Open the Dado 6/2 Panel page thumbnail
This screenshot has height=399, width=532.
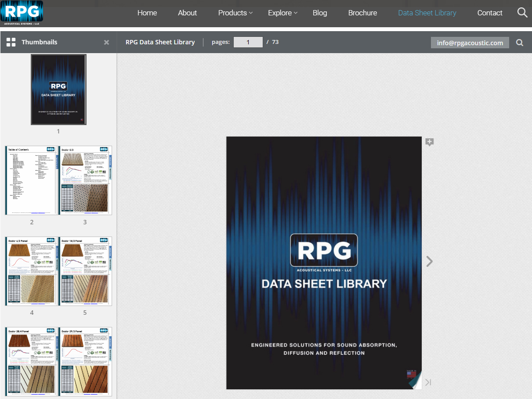tap(32, 271)
